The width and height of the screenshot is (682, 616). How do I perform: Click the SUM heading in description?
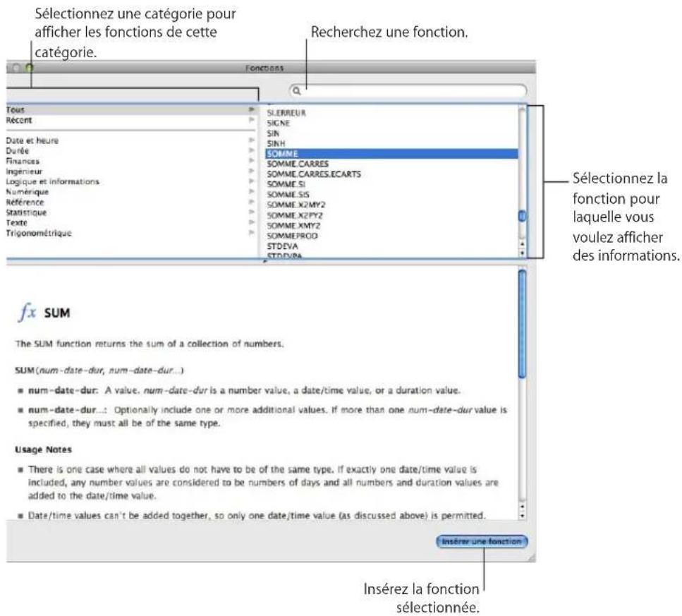point(57,313)
